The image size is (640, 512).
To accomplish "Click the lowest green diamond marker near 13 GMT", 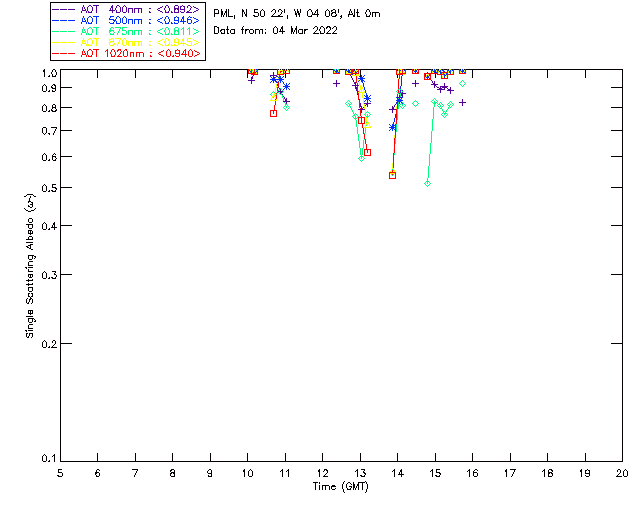I will pos(361,158).
